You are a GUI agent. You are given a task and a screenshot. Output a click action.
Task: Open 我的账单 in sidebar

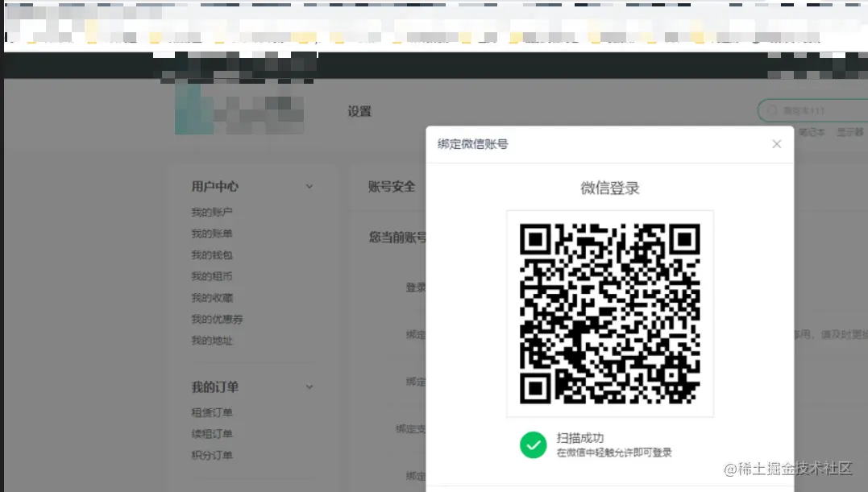(212, 234)
